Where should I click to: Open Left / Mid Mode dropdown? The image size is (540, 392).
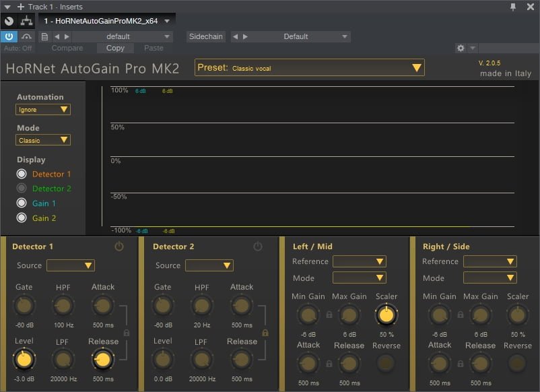click(359, 277)
